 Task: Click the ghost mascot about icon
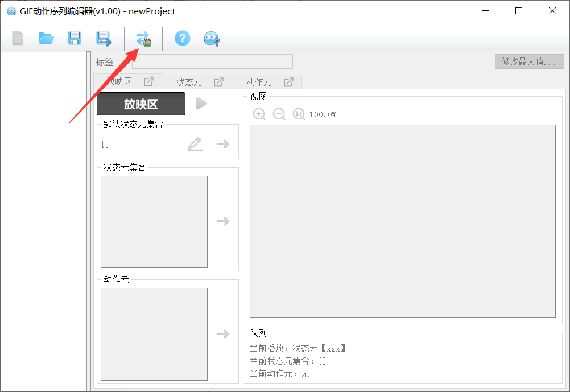click(x=212, y=39)
